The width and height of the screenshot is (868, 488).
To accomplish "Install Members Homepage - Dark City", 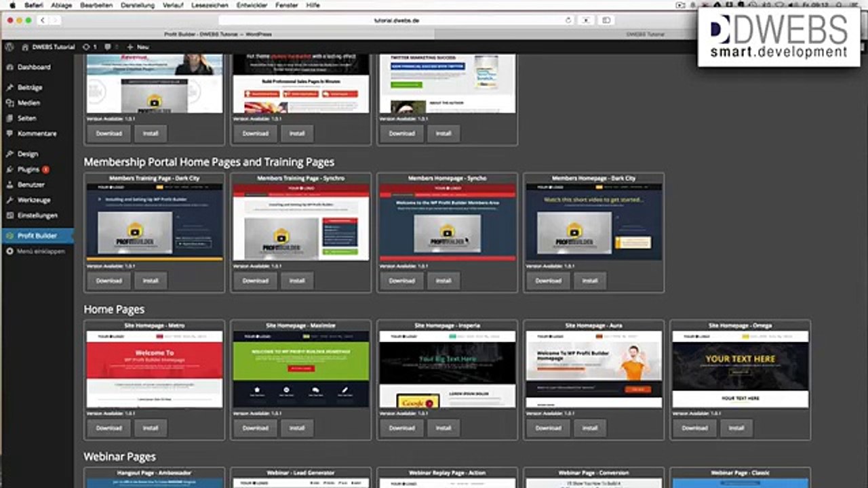I will point(590,281).
